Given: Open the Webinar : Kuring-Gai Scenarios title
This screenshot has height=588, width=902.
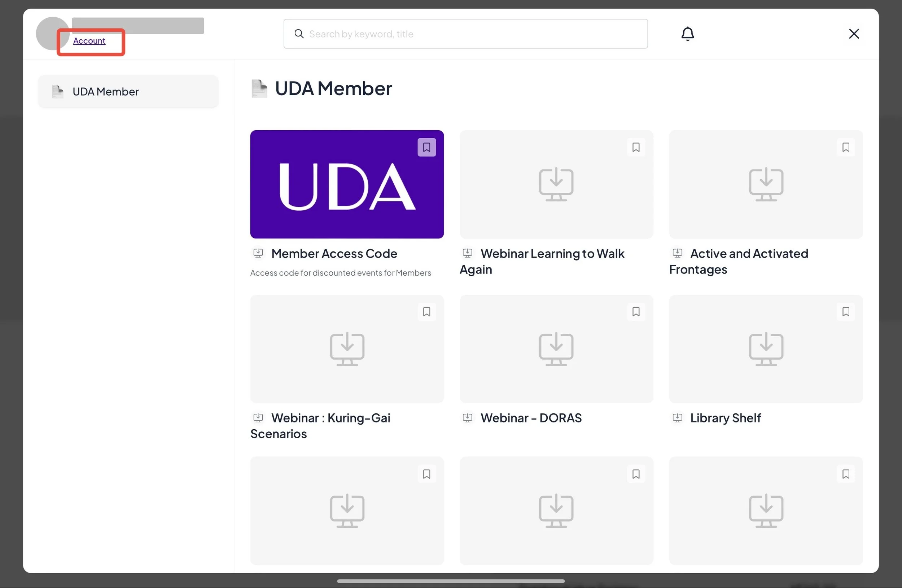Looking at the screenshot, I should point(330,418).
